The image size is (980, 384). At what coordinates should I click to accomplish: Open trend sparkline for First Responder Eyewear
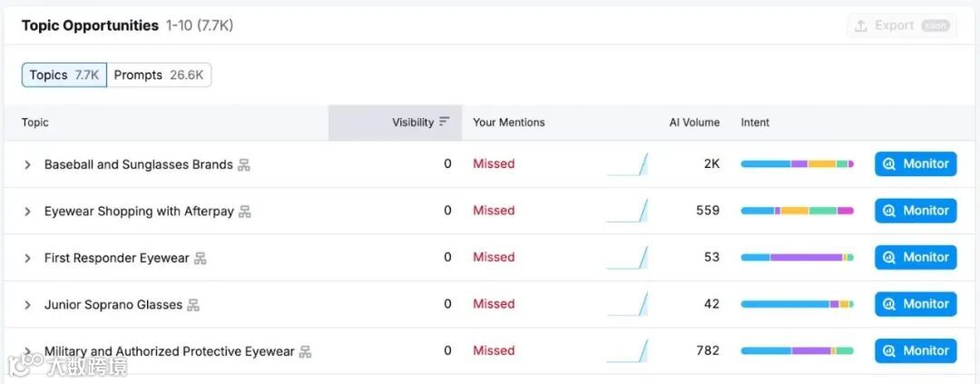click(628, 258)
